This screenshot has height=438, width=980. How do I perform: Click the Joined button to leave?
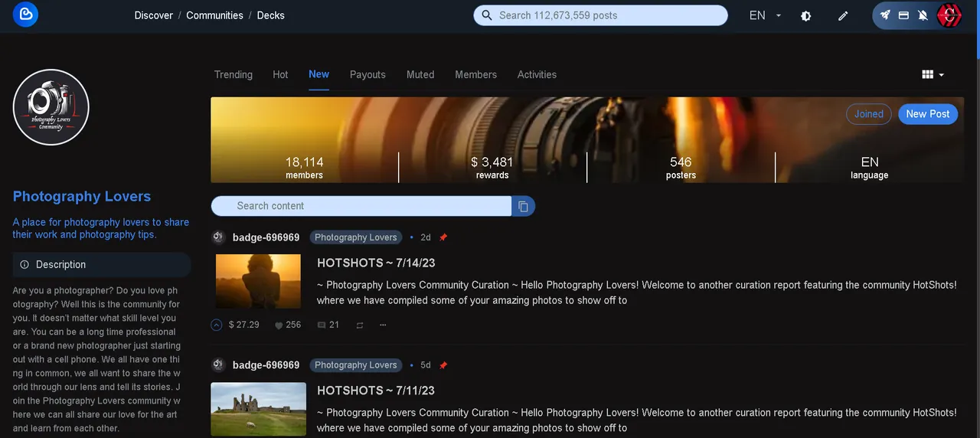point(868,114)
